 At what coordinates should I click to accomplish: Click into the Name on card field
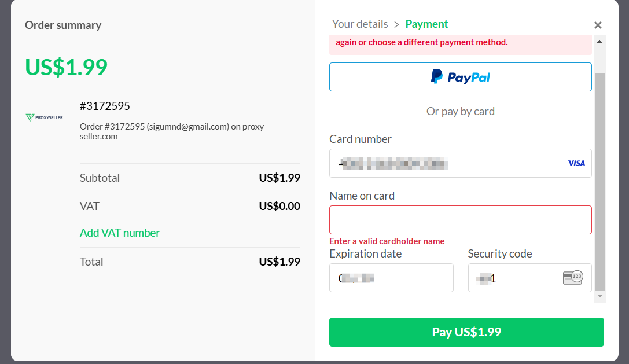tap(460, 220)
